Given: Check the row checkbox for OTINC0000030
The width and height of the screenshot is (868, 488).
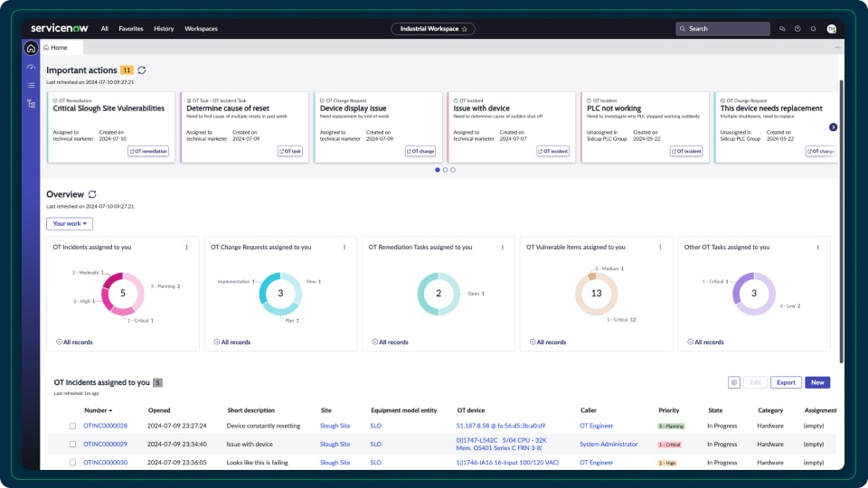Looking at the screenshot, I should [x=73, y=463].
